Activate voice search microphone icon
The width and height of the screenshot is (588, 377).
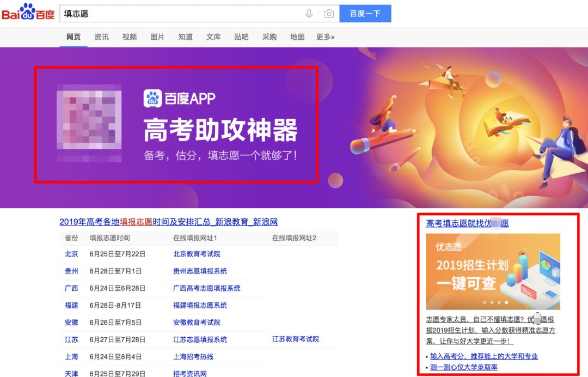coord(309,14)
